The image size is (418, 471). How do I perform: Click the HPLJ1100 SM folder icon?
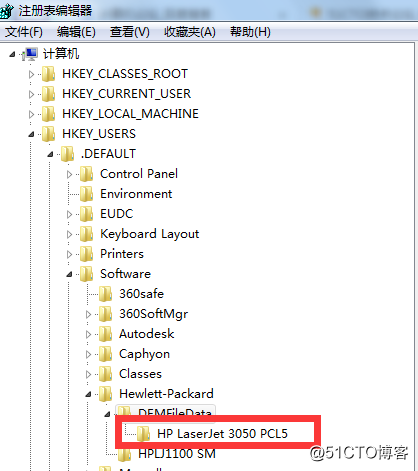coord(125,454)
